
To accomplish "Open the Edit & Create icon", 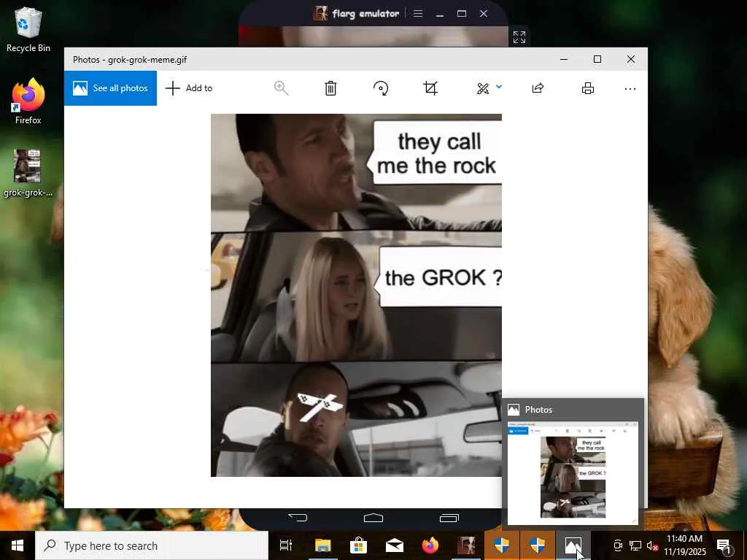I will [x=483, y=88].
